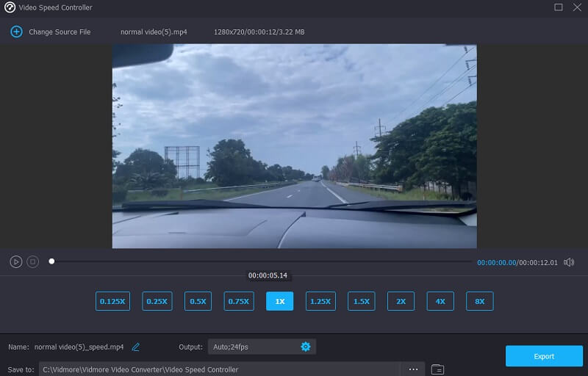
Task: Select 8X speed option
Action: [479, 301]
